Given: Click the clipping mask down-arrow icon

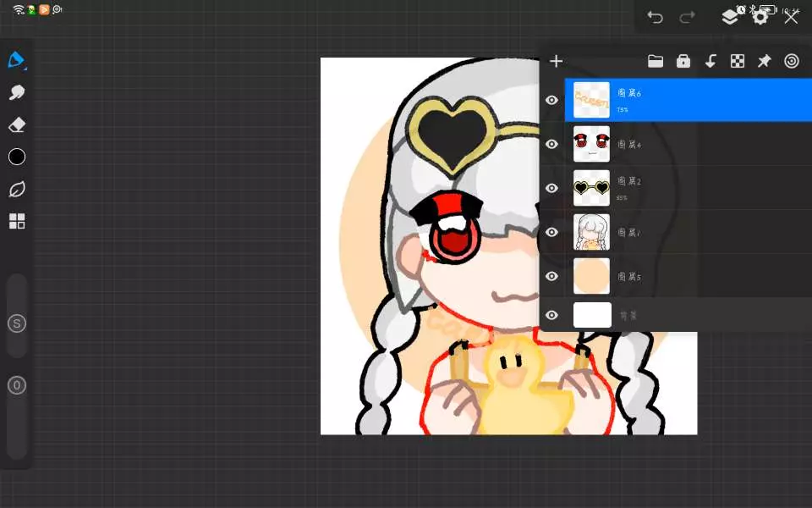Looking at the screenshot, I should [x=710, y=61].
